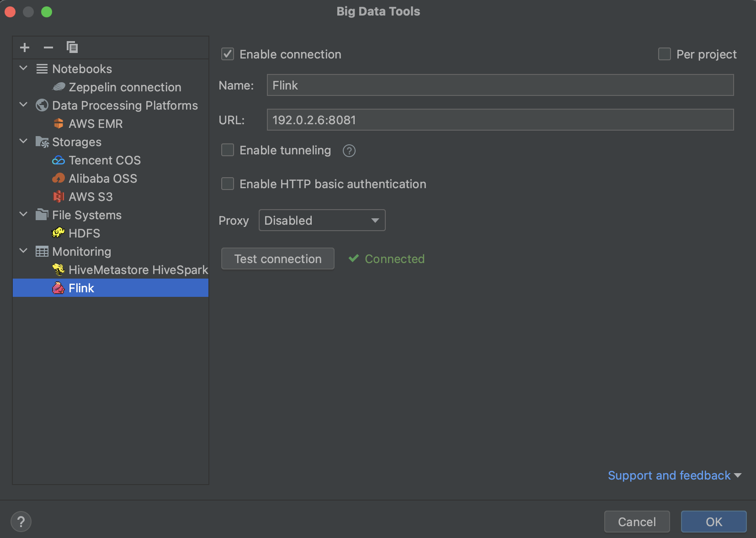Enable HTTP basic authentication
The image size is (756, 538).
pyautogui.click(x=228, y=184)
